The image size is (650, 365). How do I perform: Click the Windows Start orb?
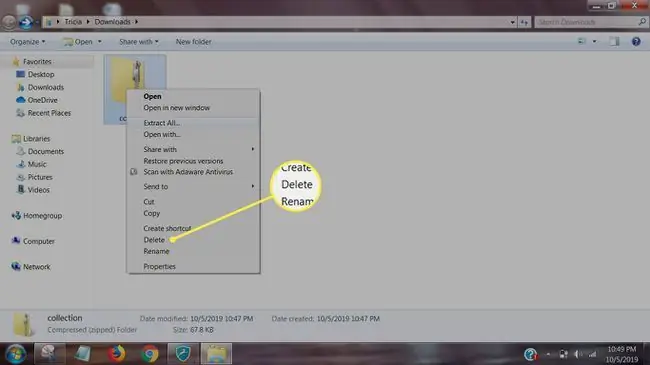click(15, 354)
